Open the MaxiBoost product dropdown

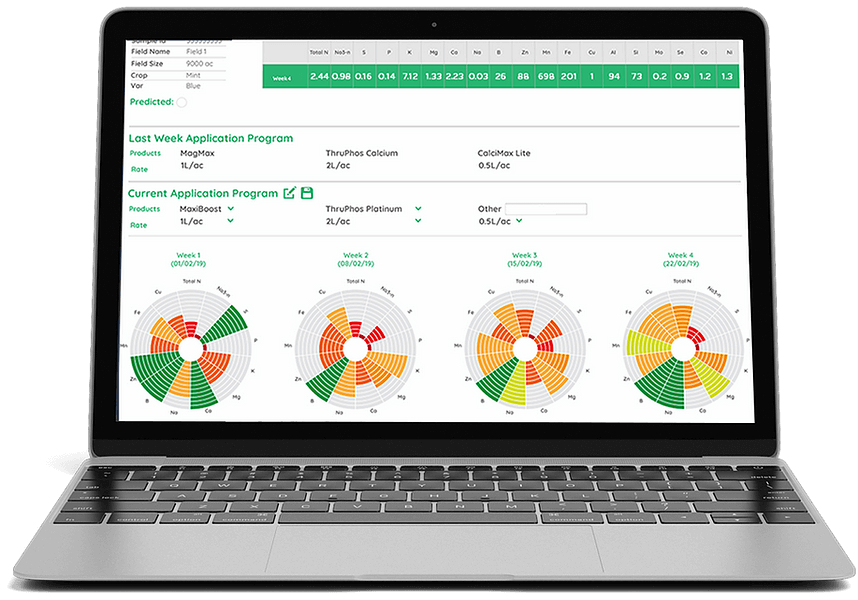[230, 207]
